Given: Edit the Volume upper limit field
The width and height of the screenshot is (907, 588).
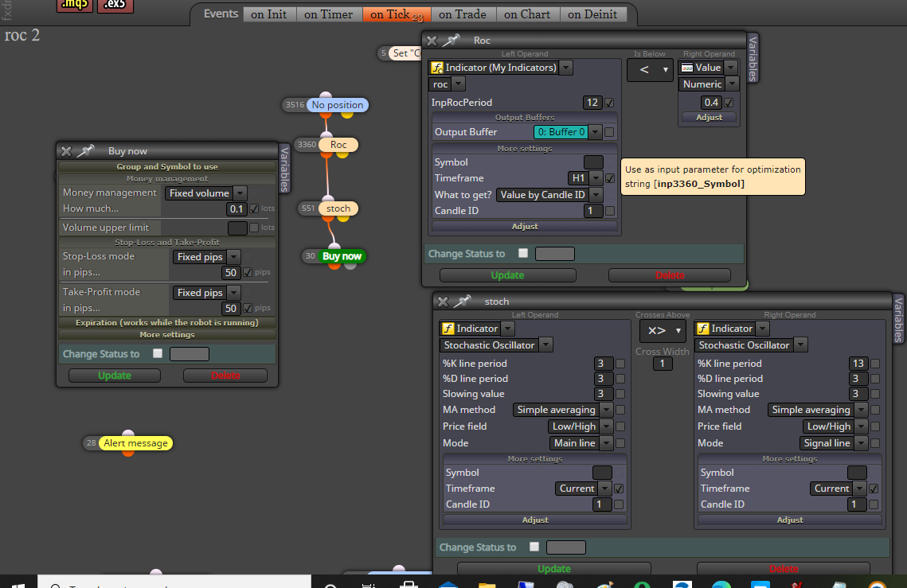Looking at the screenshot, I should click(237, 228).
